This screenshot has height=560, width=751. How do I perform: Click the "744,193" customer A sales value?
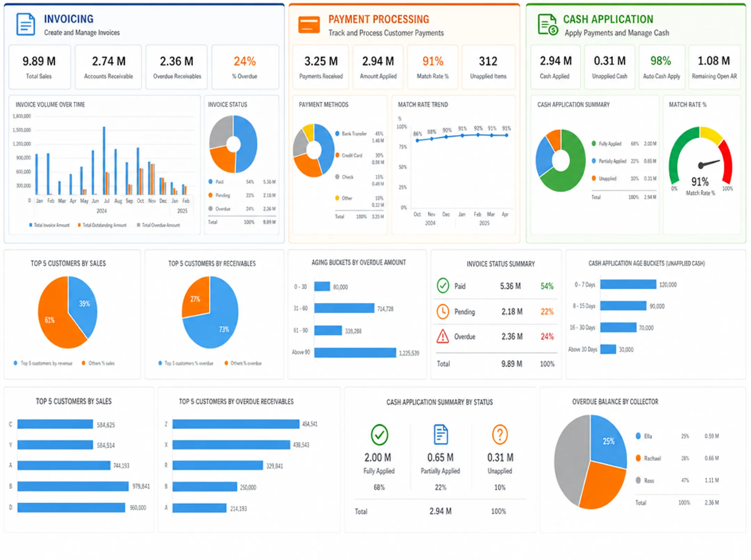click(121, 465)
